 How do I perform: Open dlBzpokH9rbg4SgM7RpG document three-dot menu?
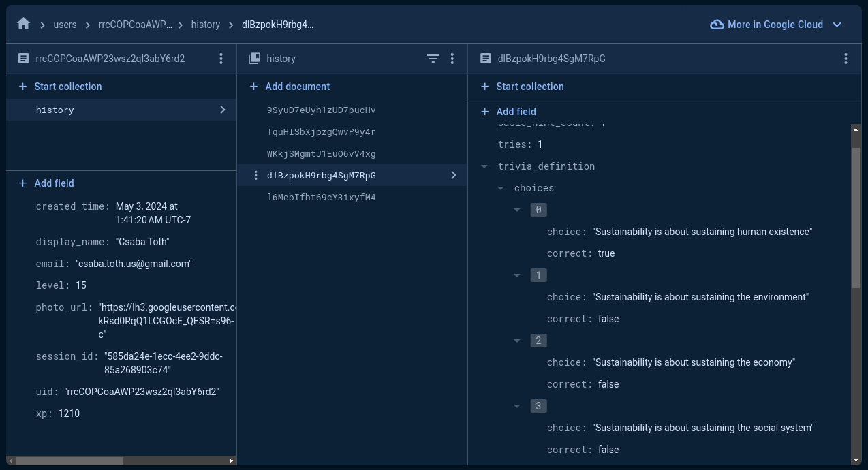(x=846, y=59)
